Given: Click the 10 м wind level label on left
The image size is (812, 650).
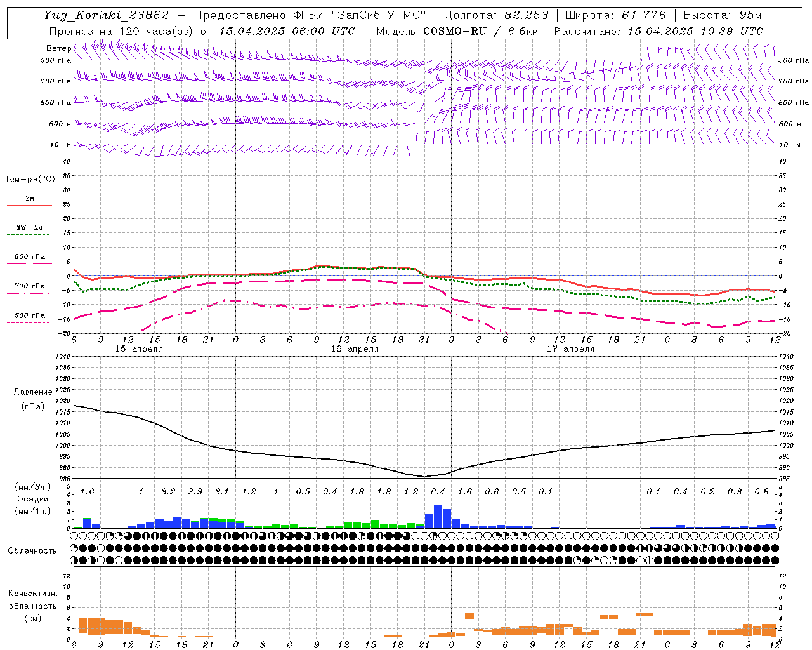Looking at the screenshot, I should pyautogui.click(x=61, y=145).
